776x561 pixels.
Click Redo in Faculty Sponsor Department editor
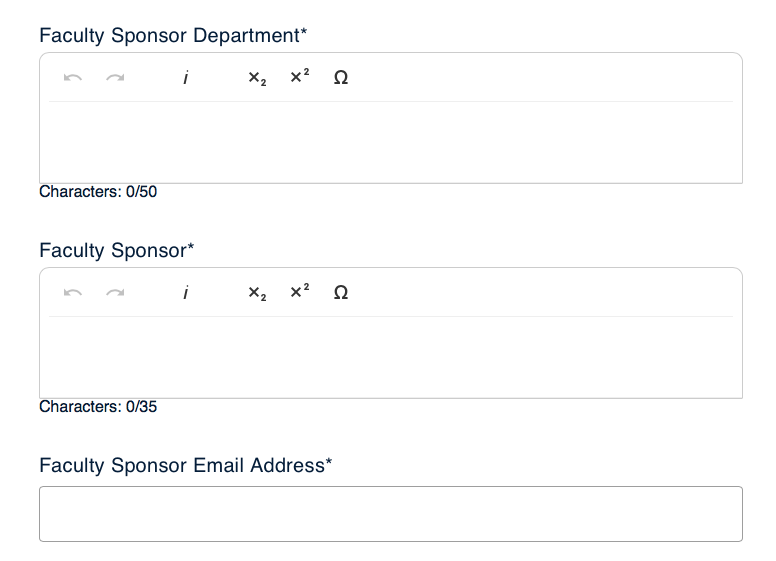(x=115, y=78)
